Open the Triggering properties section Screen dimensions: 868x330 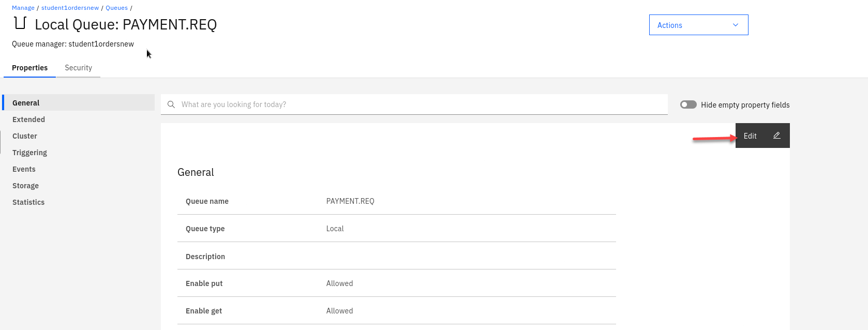click(29, 153)
